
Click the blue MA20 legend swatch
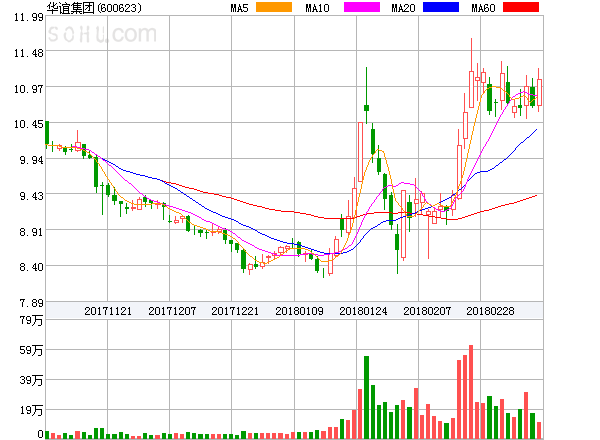[441, 7]
